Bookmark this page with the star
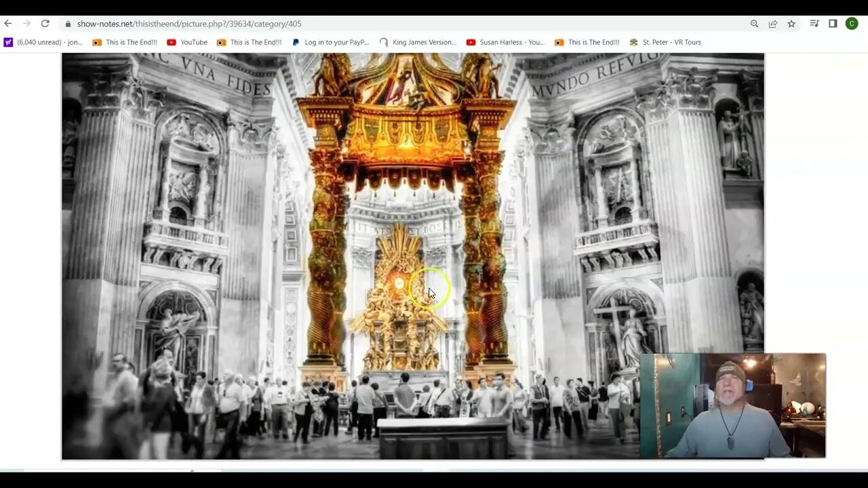 (791, 24)
